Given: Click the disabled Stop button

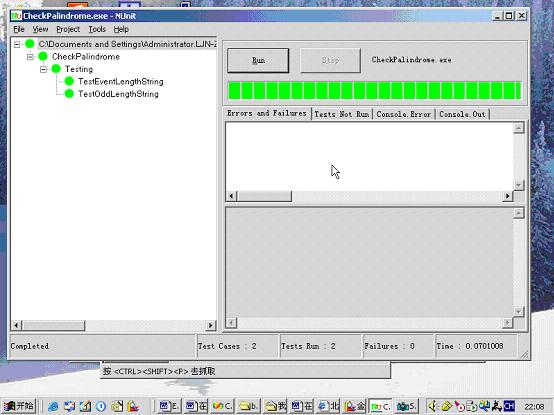Looking at the screenshot, I should [x=330, y=61].
